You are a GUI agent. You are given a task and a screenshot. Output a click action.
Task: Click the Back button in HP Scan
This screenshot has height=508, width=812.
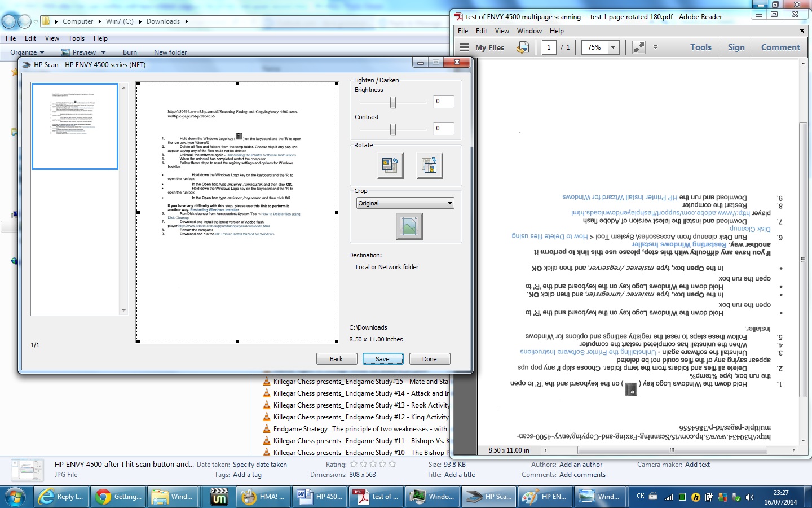click(336, 359)
